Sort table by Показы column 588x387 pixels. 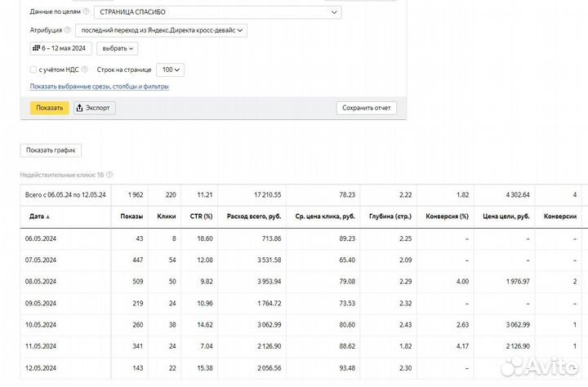pos(131,216)
